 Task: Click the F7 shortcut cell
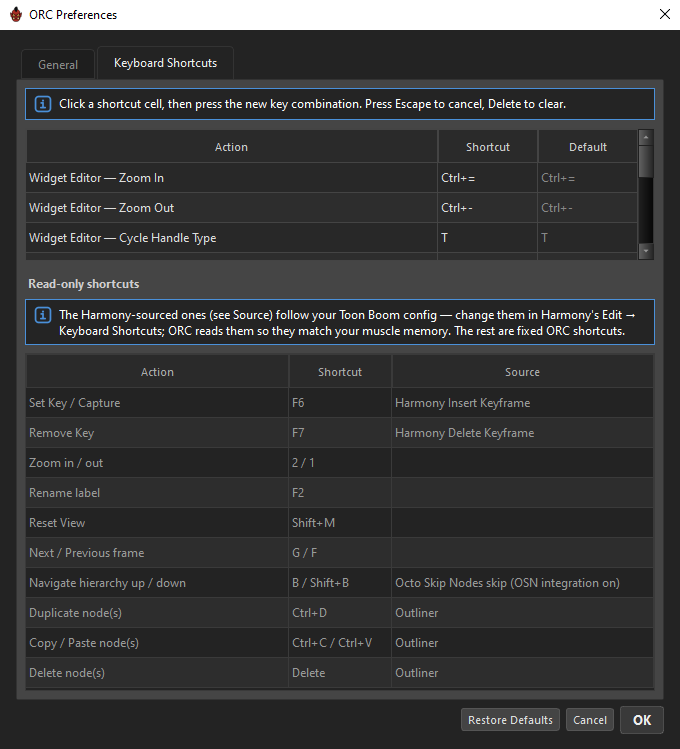[x=340, y=433]
